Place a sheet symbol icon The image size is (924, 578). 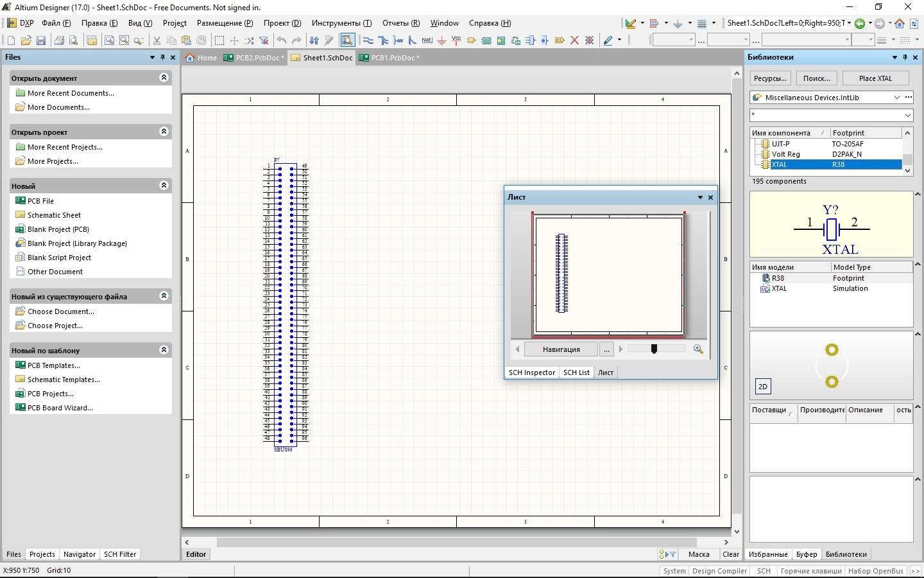click(486, 40)
